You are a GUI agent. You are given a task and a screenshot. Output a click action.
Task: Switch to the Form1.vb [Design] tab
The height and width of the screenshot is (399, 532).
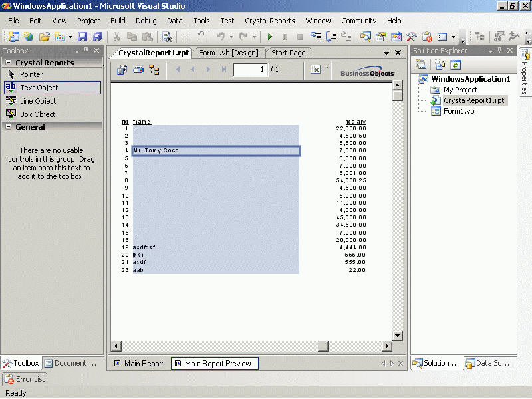pos(228,53)
